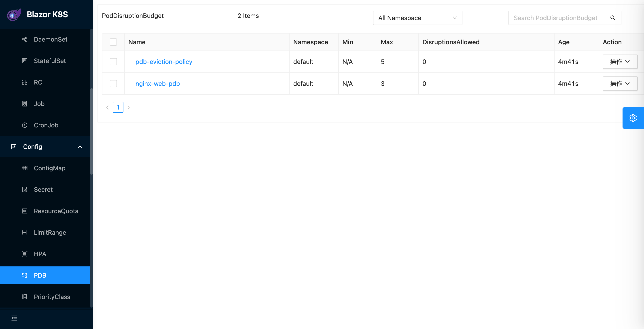Viewport: 644px width, 329px height.
Task: Click the ResourceQuota icon
Action: tap(25, 211)
